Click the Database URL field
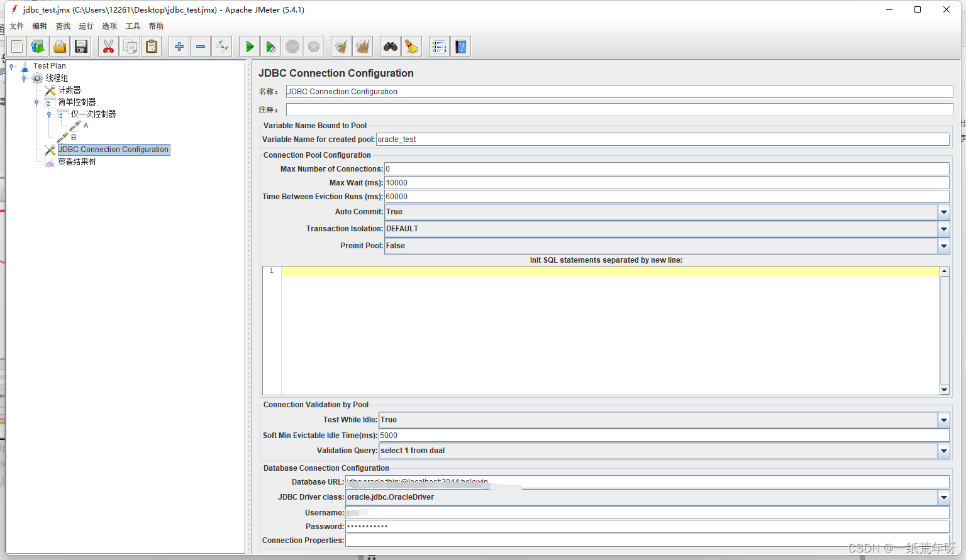This screenshot has height=560, width=966. coord(647,482)
